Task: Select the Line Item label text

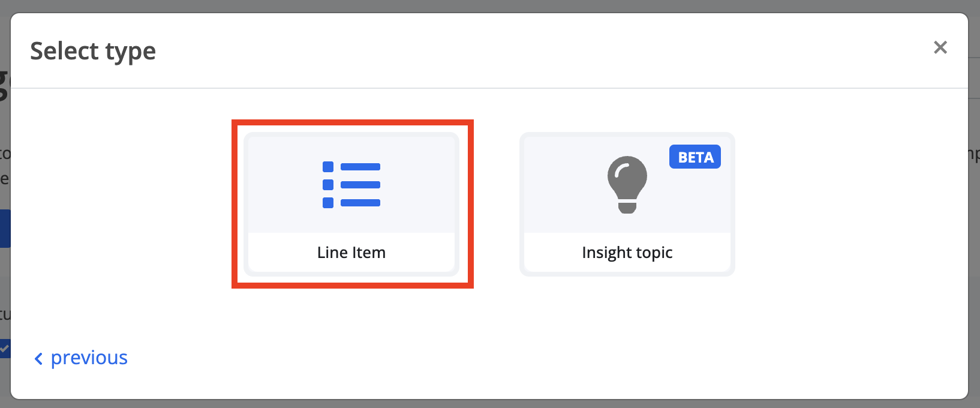Action: click(351, 253)
